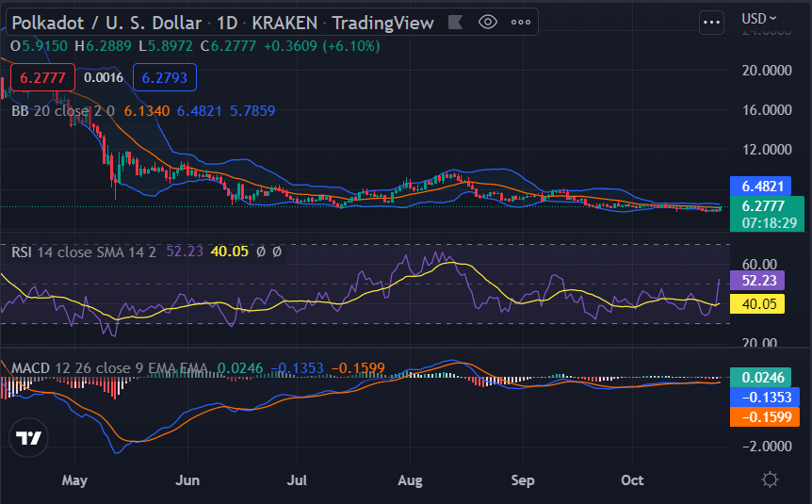Screen dimensions: 812x504
Task: Click the yellow RSI SMA label 40.05
Action: pos(757,303)
